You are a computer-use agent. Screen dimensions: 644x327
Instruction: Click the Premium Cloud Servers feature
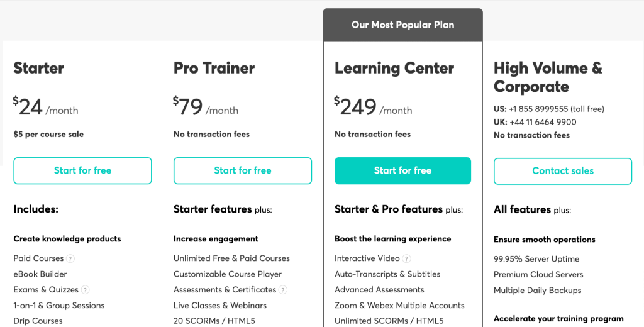(x=538, y=275)
